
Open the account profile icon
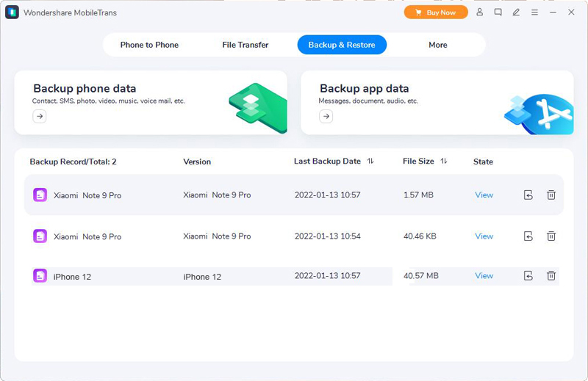[480, 12]
